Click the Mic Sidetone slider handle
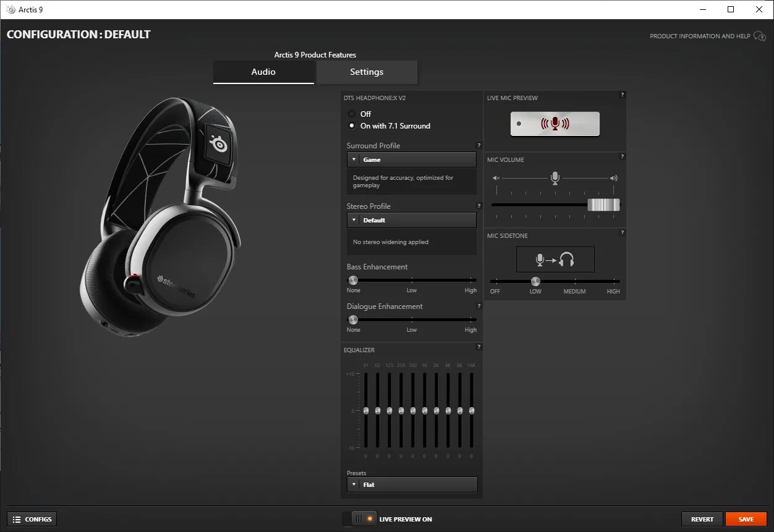This screenshot has height=532, width=774. pos(535,281)
